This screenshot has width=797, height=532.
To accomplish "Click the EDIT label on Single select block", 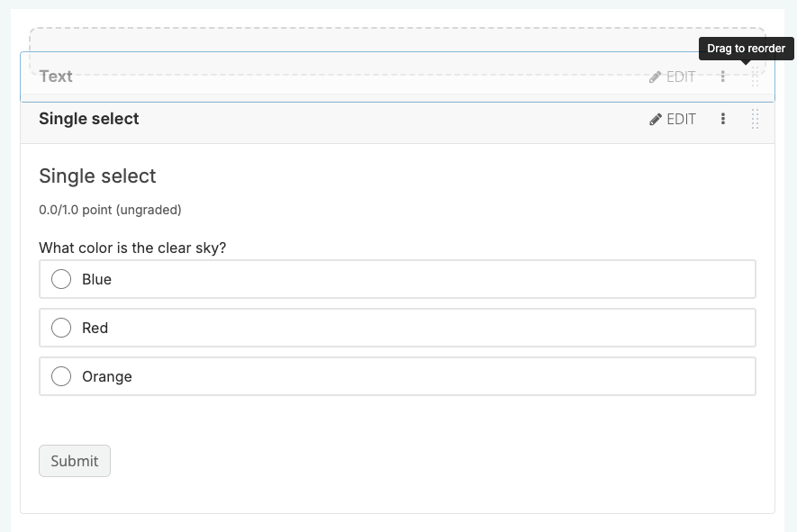I will (681, 120).
